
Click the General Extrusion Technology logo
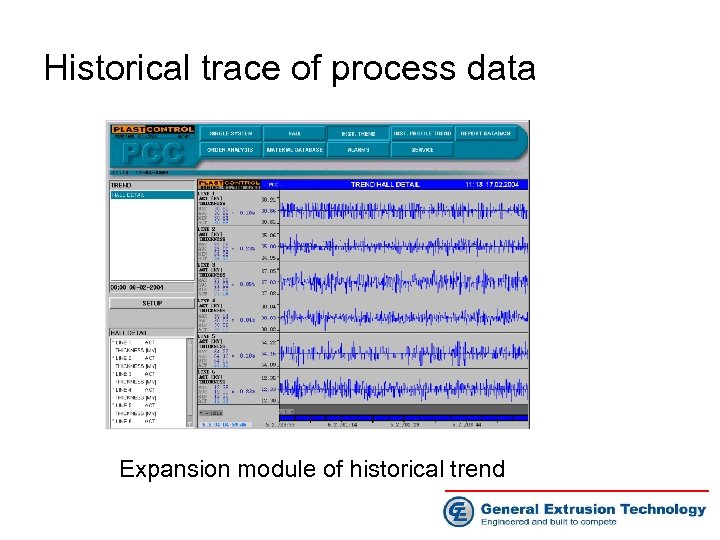[574, 512]
